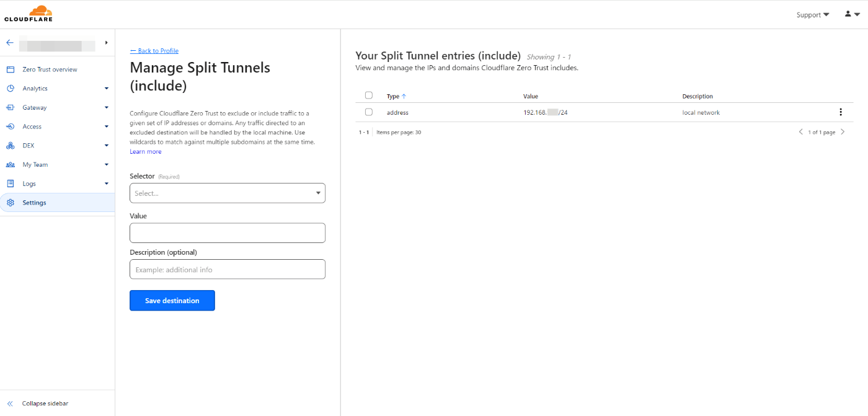Click the Cloudflare logo
The image size is (868, 416).
click(29, 14)
